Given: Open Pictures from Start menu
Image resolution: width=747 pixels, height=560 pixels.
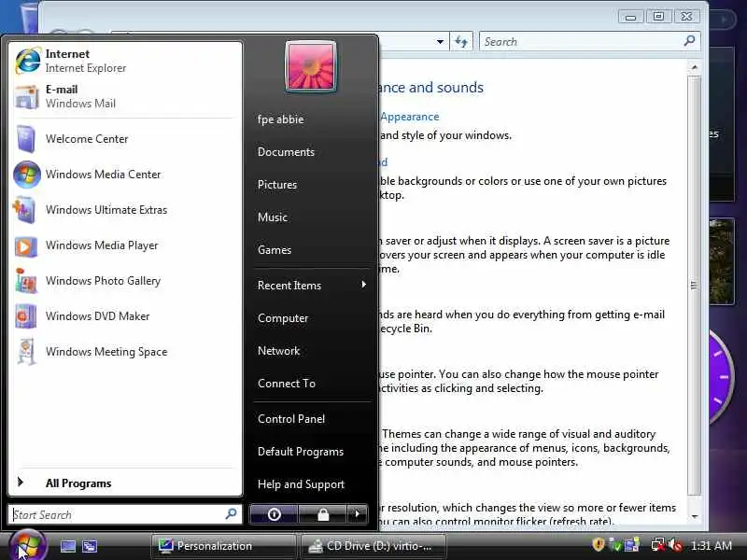Looking at the screenshot, I should pos(277,185).
